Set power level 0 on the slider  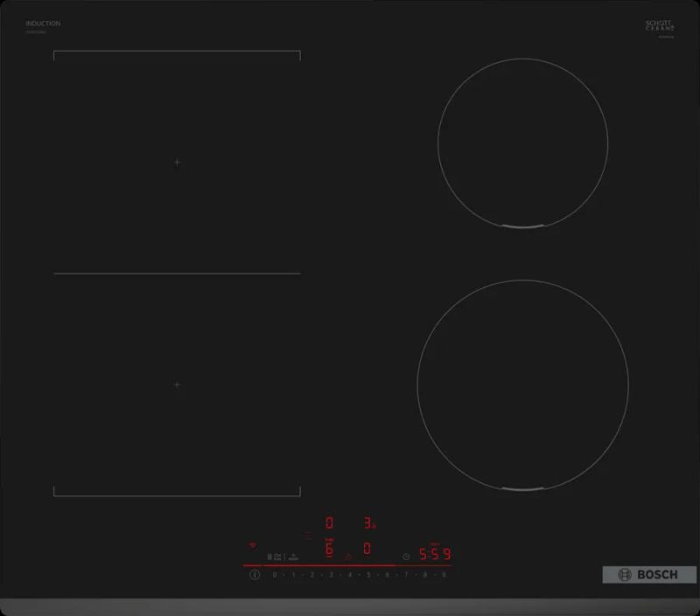point(275,576)
